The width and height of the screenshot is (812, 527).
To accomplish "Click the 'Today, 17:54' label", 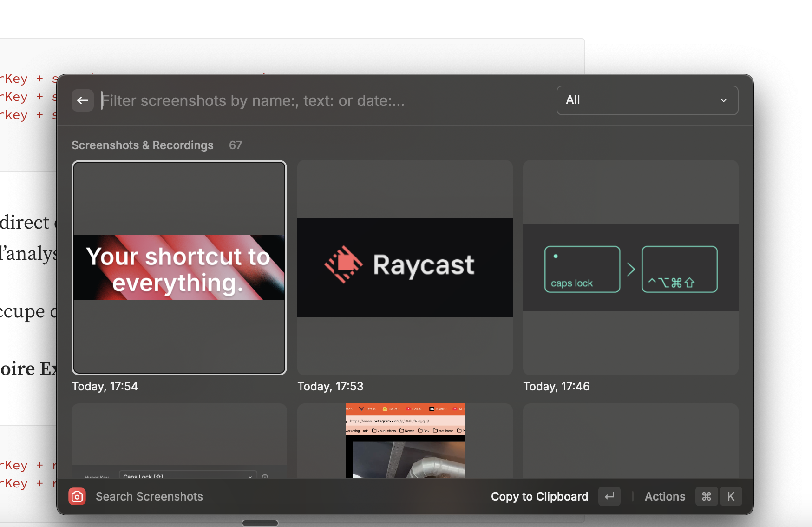I will click(x=105, y=386).
